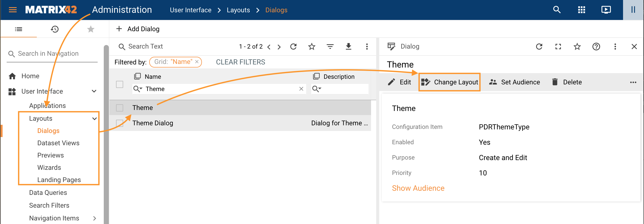
Task: Click the Show Audience link
Action: [418, 188]
